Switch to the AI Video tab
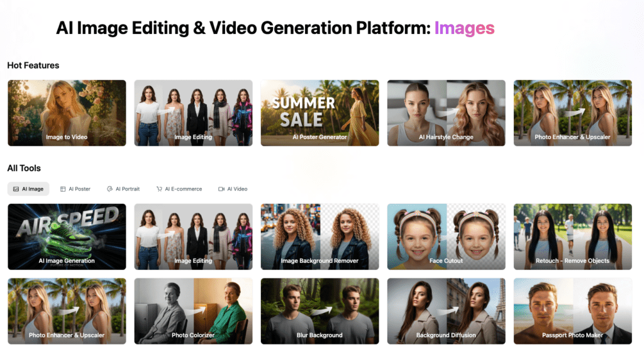The image size is (644, 354). (x=233, y=189)
